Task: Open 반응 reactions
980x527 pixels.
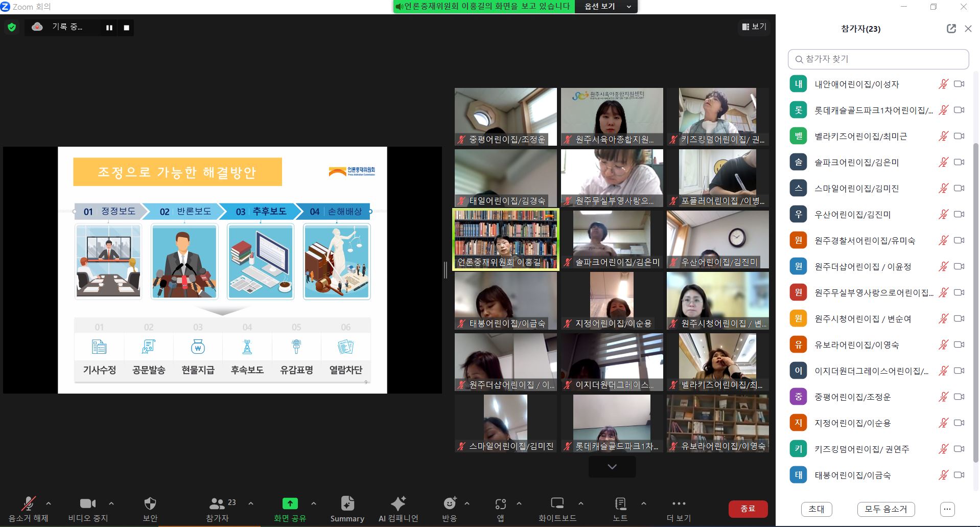Action: 450,510
